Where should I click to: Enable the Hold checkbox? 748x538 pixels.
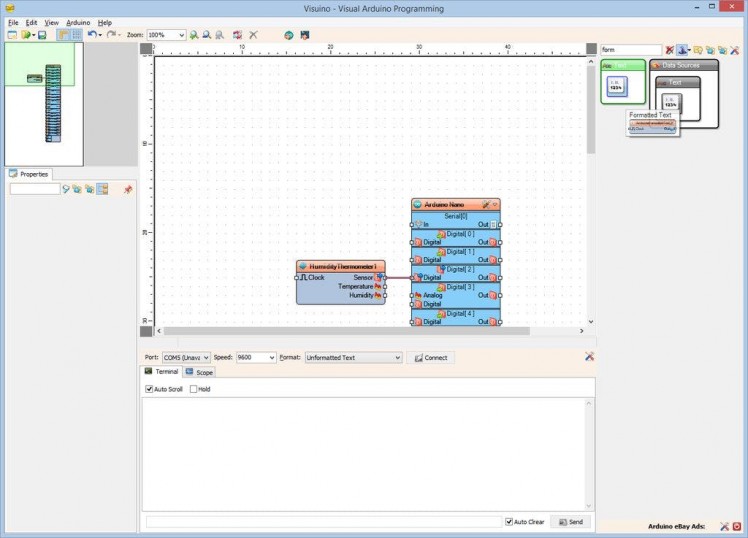pyautogui.click(x=194, y=389)
